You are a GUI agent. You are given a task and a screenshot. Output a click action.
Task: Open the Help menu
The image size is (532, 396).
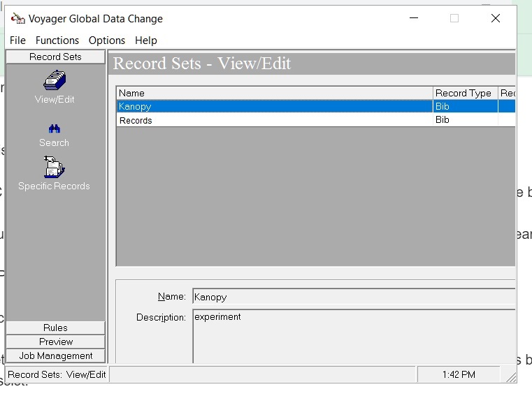pos(146,41)
